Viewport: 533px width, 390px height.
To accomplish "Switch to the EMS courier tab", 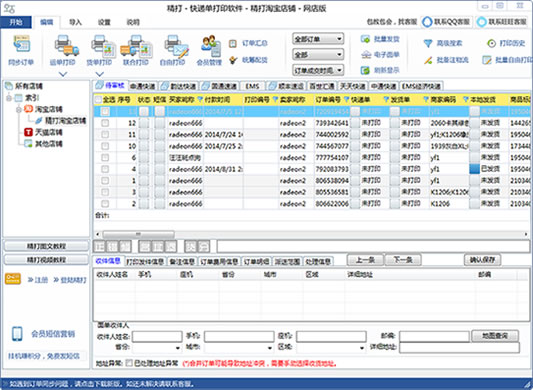I will [x=253, y=86].
